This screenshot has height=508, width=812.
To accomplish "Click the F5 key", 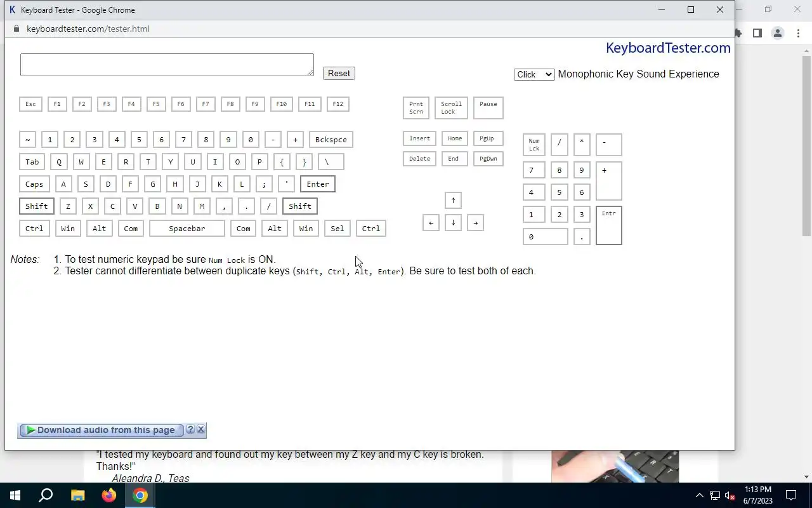I will tap(155, 104).
